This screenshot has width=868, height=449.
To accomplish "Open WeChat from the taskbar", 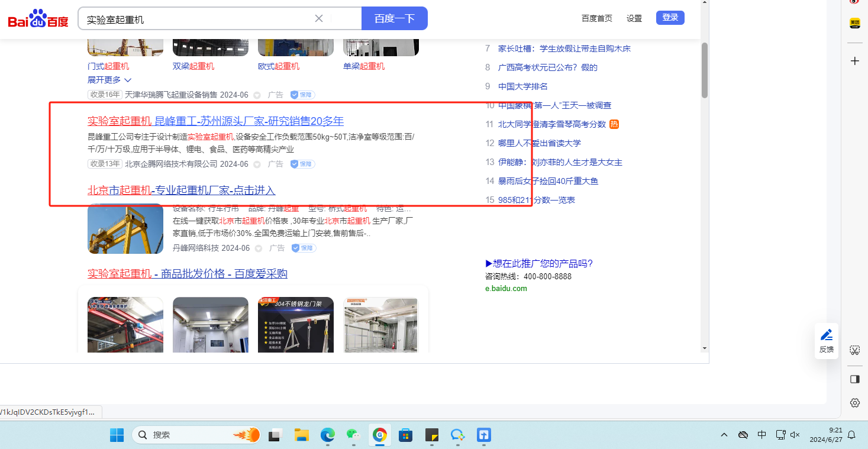I will point(353,435).
